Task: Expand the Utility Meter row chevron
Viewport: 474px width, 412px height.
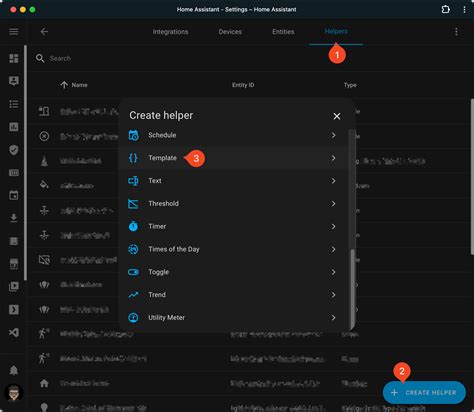Action: [333, 318]
